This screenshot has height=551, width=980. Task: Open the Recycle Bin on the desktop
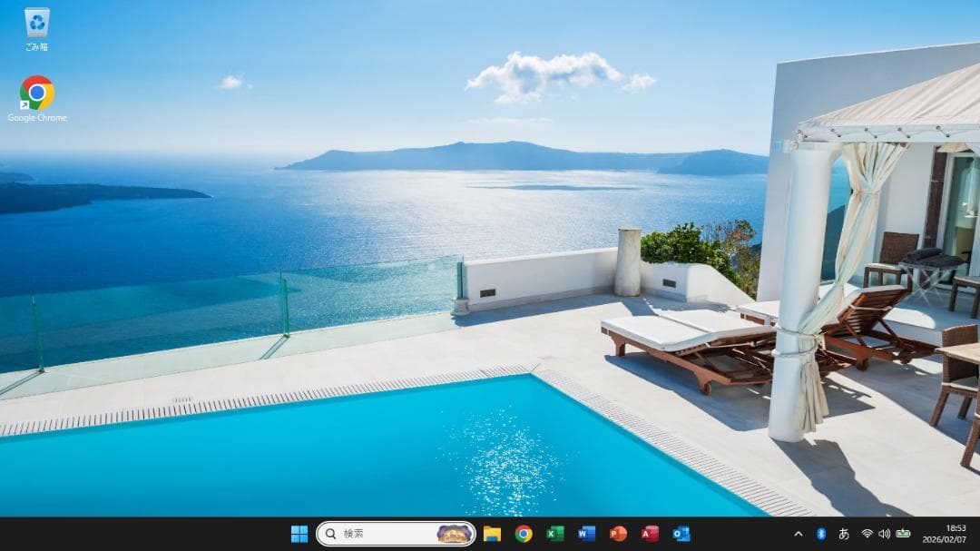coord(36,23)
